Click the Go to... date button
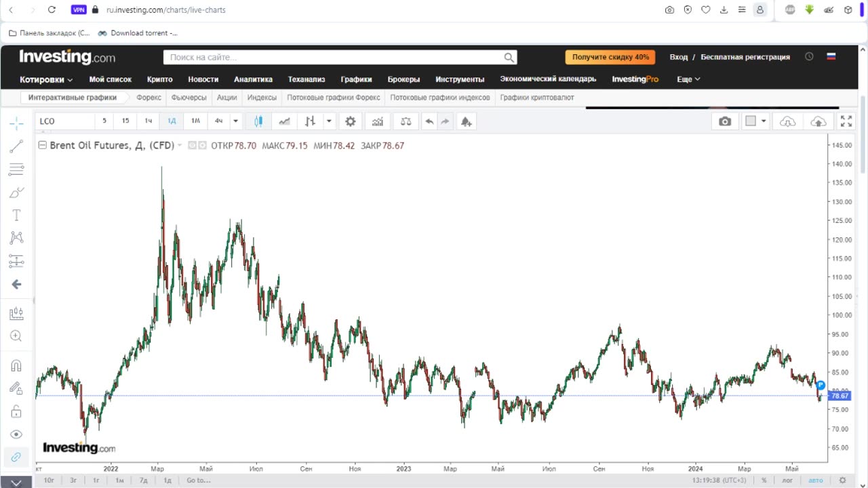The width and height of the screenshot is (868, 488). [199, 481]
